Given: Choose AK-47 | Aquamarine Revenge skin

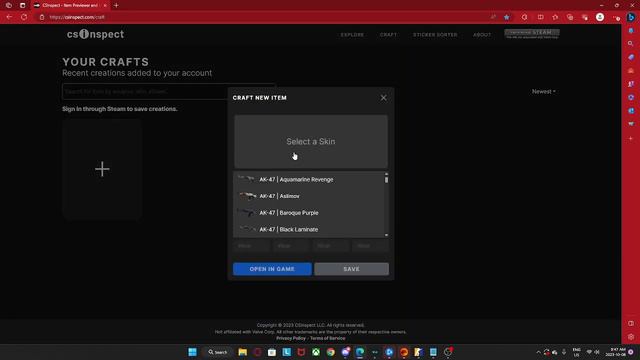Looking at the screenshot, I should (308, 180).
